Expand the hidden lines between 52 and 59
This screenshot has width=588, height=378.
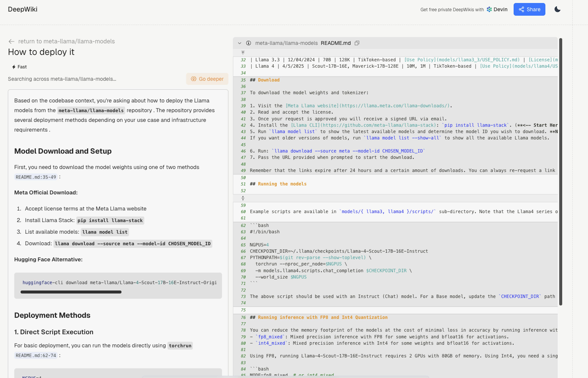(243, 198)
